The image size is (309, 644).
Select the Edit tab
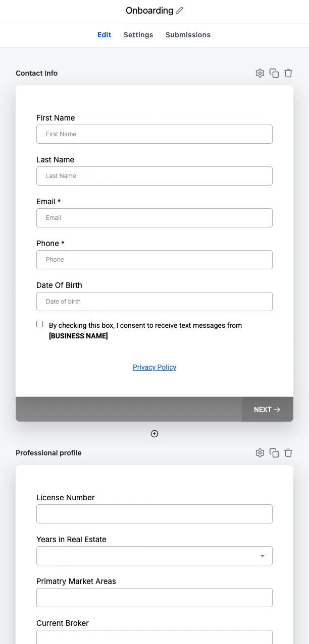(105, 35)
